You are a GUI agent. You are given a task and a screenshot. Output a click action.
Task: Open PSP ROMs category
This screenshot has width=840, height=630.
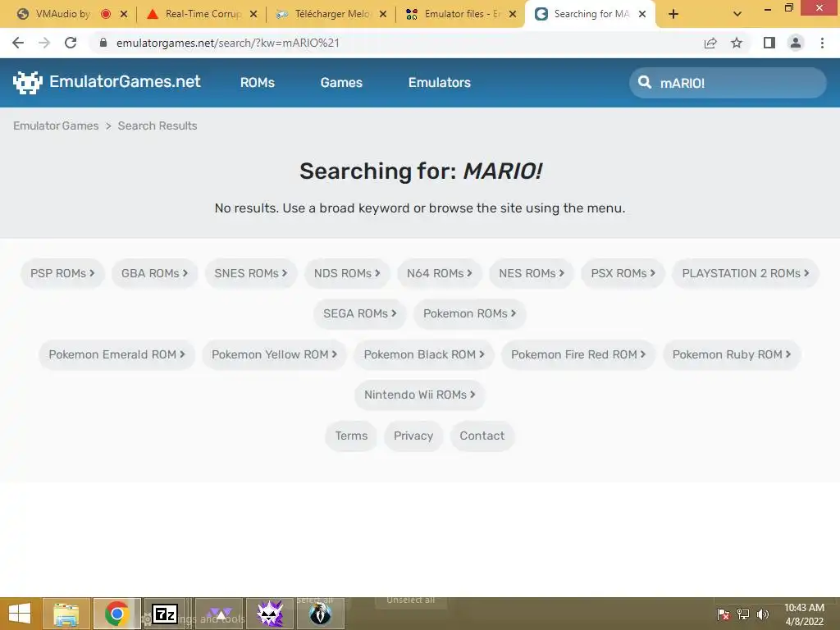62,273
